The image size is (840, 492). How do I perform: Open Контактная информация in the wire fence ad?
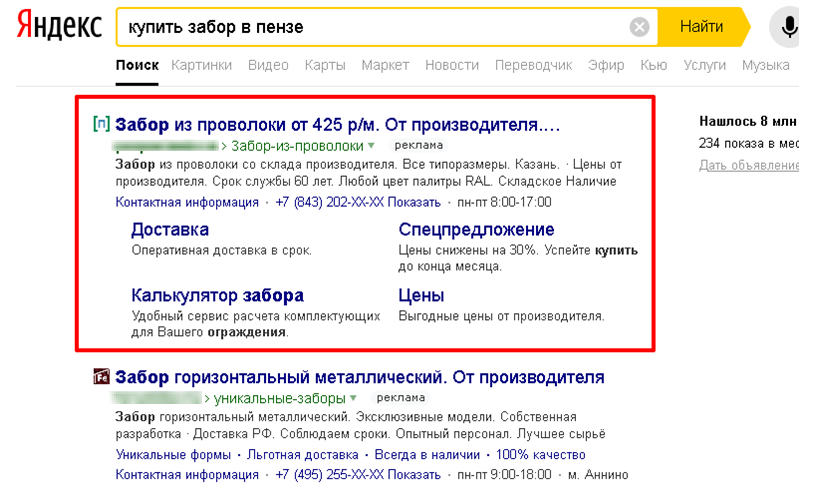pos(187,203)
